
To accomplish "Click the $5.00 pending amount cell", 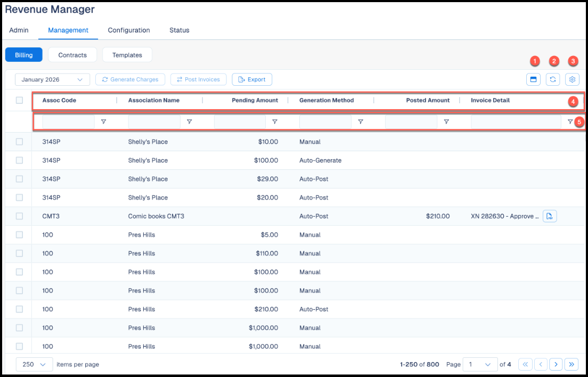I will tap(269, 235).
